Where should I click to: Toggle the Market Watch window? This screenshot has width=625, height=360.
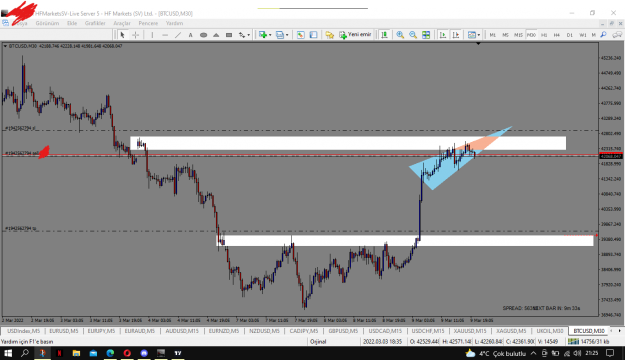coord(301,35)
